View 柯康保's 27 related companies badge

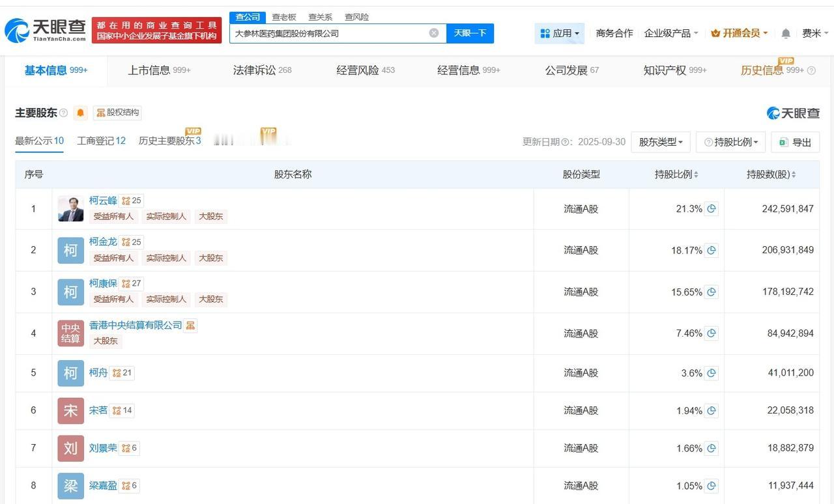tap(132, 283)
